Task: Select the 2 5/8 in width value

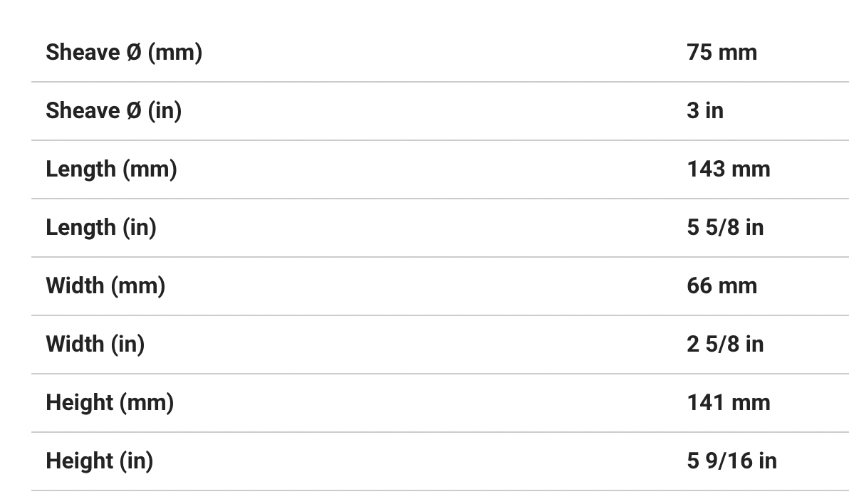Action: [725, 344]
